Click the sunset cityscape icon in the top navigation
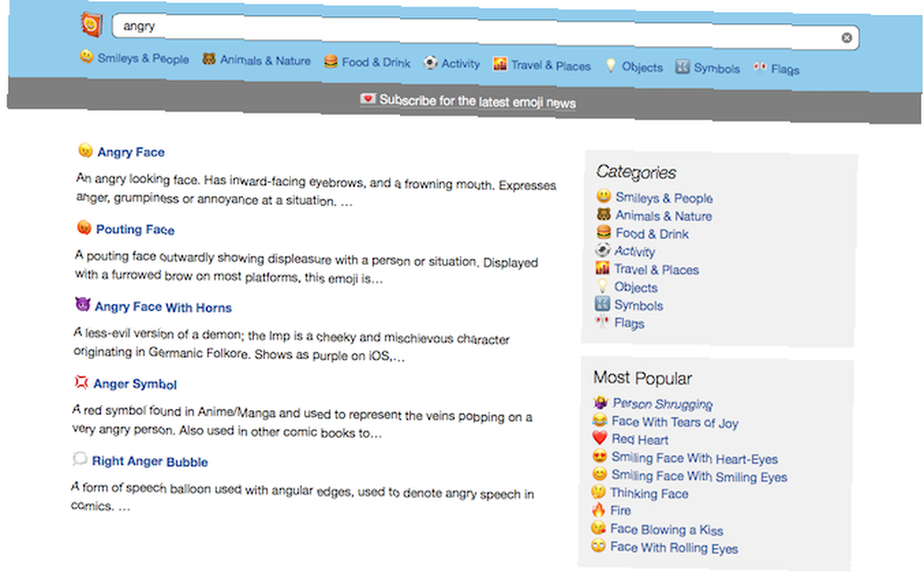 coord(500,64)
